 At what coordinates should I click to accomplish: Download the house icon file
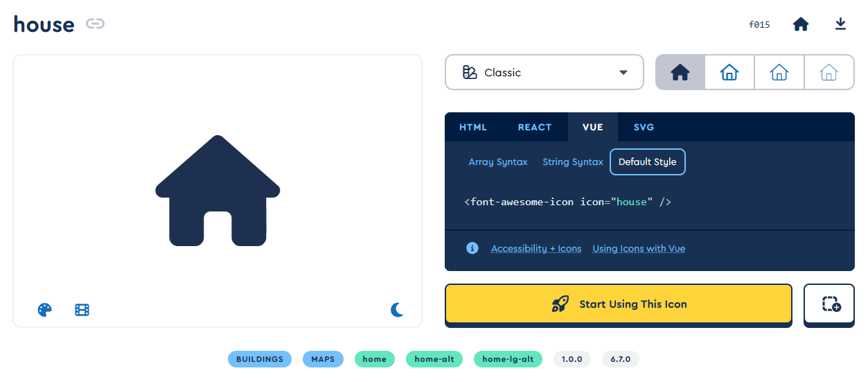pos(840,24)
